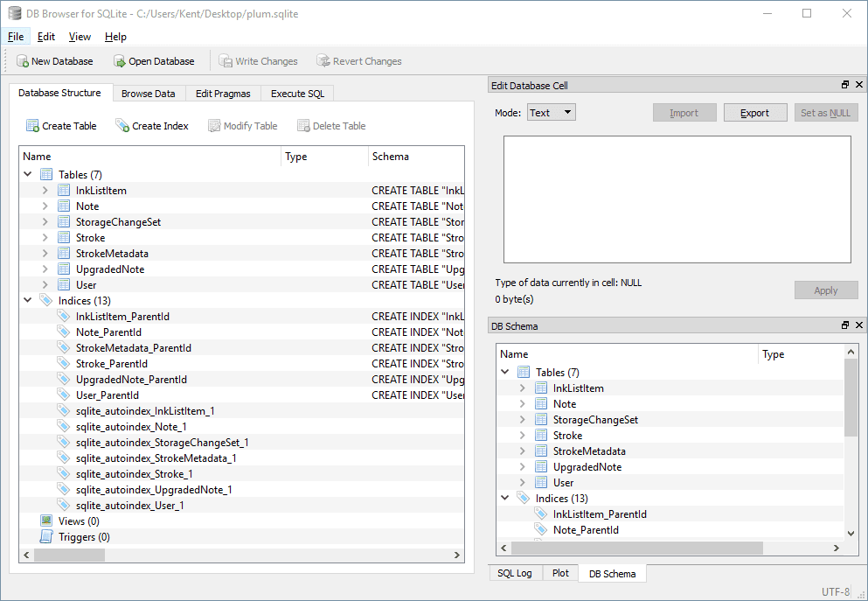Viewport: 868px width, 601px height.
Task: Click the Modify Table icon
Action: pos(214,126)
